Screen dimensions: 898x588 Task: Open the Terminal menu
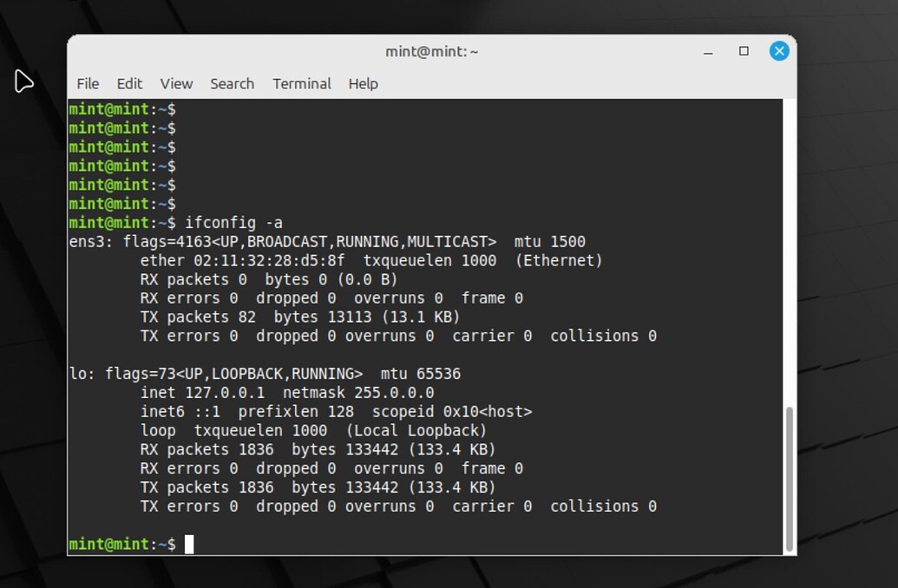(302, 83)
